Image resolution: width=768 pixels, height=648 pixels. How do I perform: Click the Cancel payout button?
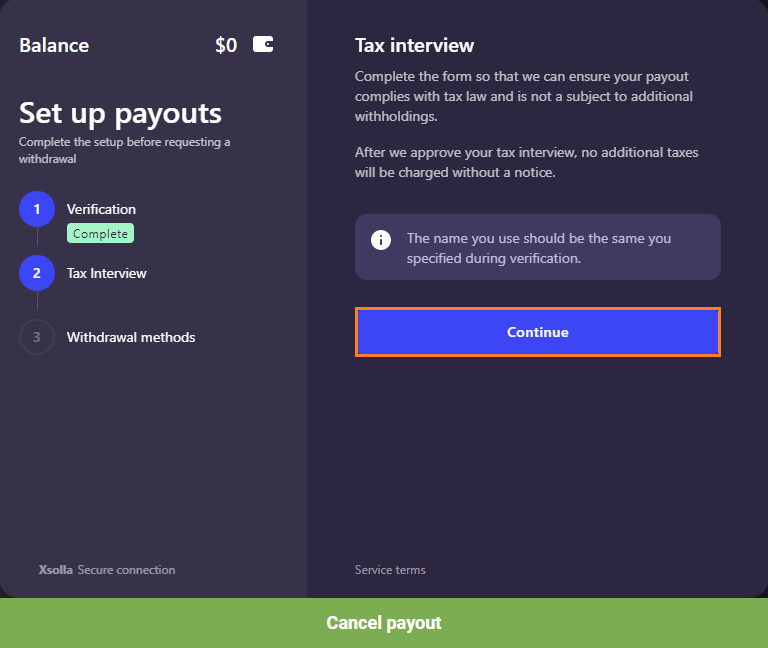click(384, 623)
